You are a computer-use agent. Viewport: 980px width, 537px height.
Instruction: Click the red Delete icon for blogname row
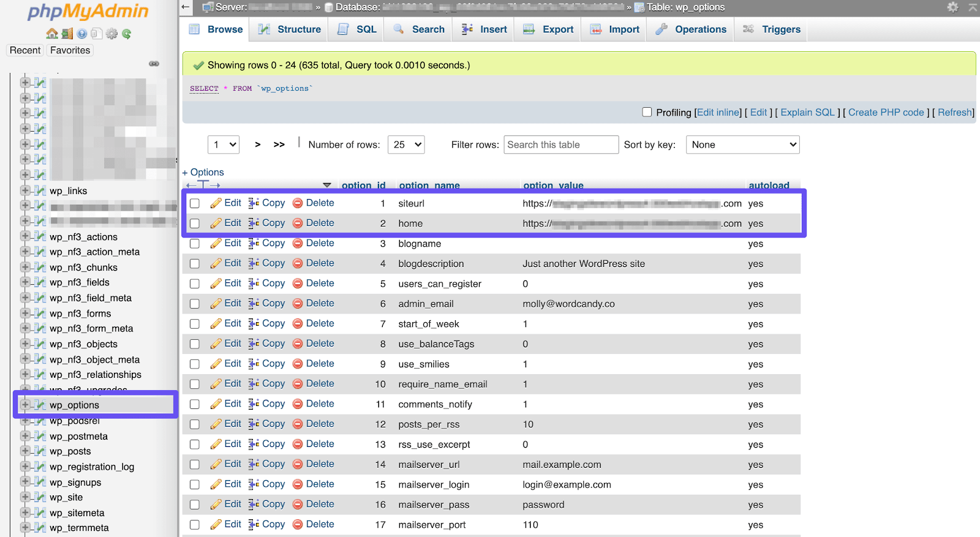click(298, 244)
